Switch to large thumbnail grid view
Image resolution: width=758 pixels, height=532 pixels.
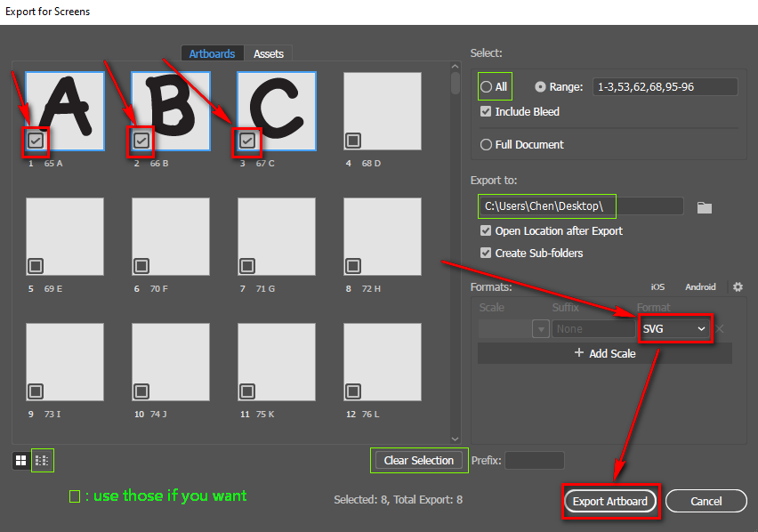(20, 461)
